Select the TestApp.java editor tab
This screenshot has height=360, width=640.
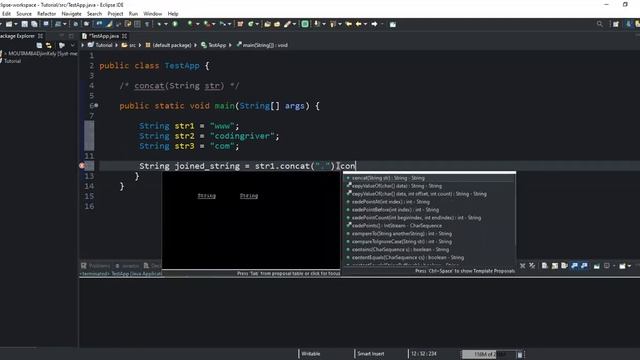click(104, 36)
